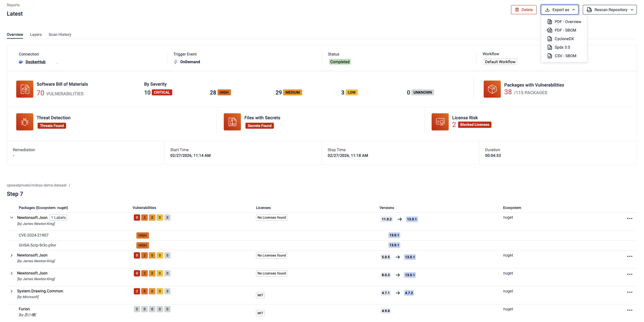This screenshot has width=644, height=322.
Task: Click the Files with Secrets icon
Action: tap(232, 122)
